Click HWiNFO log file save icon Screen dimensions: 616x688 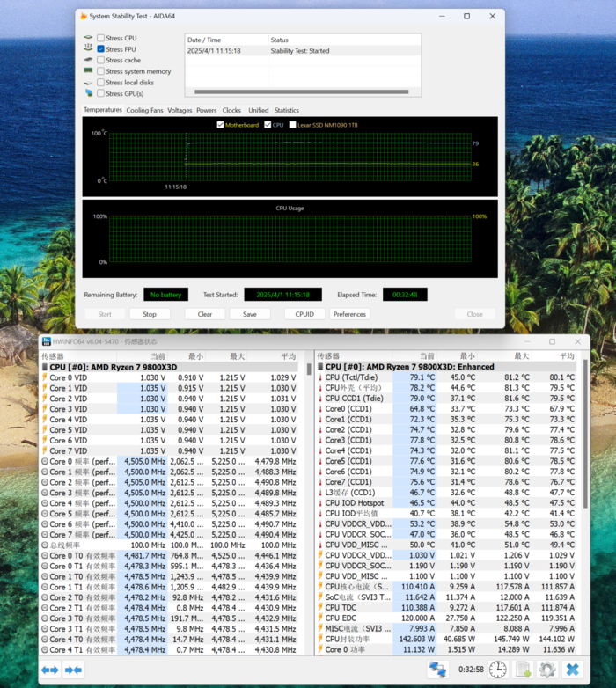(523, 670)
